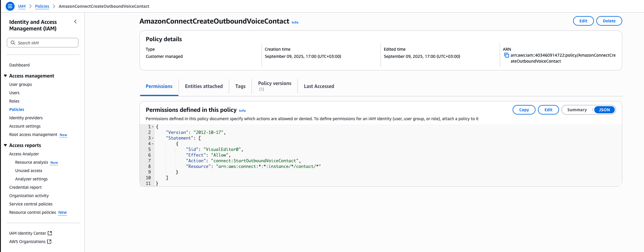Fold the statement object at line 4

[153, 144]
